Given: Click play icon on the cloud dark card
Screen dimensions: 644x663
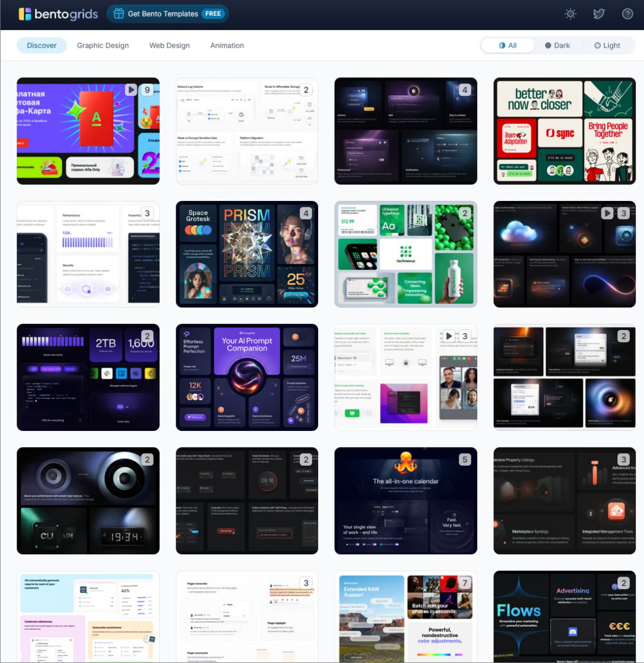Looking at the screenshot, I should tap(607, 213).
